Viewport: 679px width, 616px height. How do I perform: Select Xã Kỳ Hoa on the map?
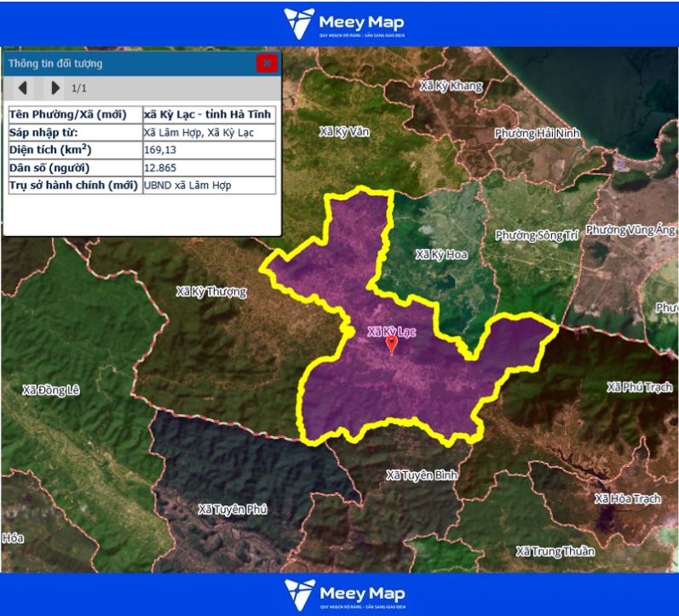pyautogui.click(x=441, y=254)
